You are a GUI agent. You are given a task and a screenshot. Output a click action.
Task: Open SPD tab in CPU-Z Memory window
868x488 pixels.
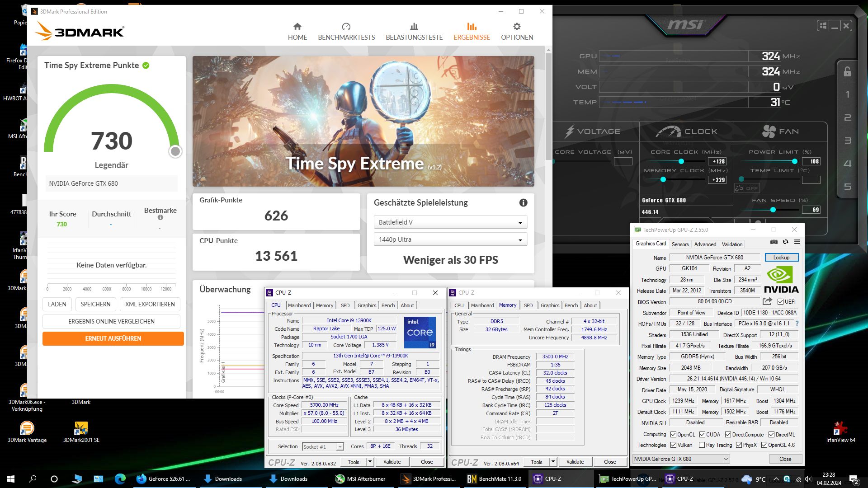pos(528,305)
